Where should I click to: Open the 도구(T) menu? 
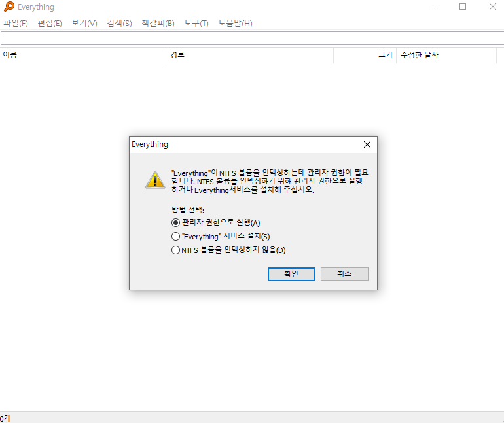[196, 23]
